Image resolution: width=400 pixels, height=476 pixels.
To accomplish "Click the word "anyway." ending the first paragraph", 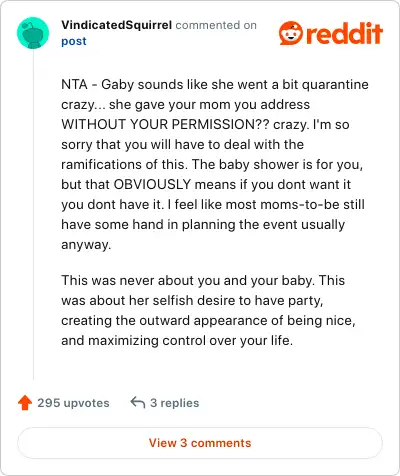I will click(x=86, y=245).
